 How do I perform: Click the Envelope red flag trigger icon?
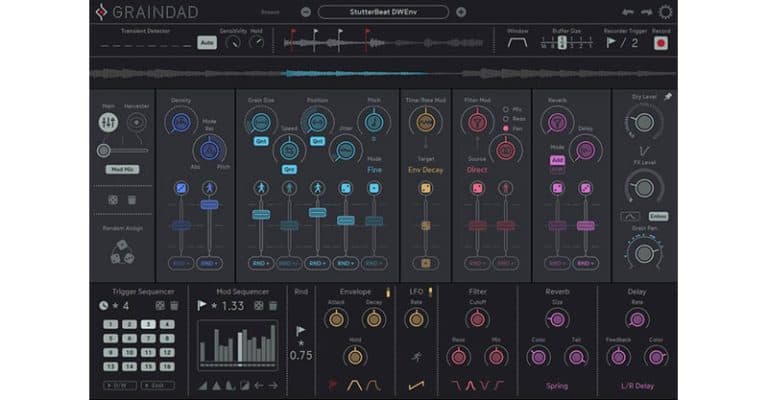(333, 385)
